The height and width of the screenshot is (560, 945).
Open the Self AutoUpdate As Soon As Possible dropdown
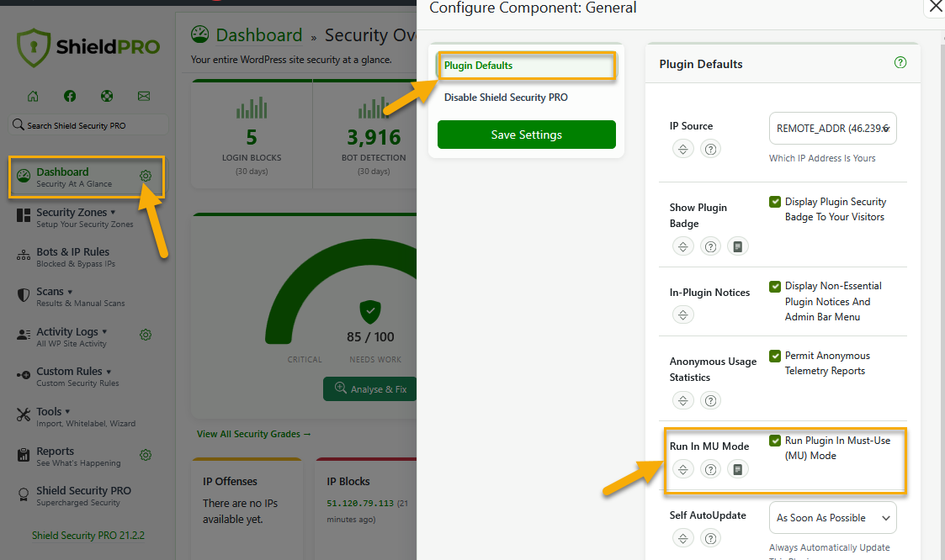[833, 518]
